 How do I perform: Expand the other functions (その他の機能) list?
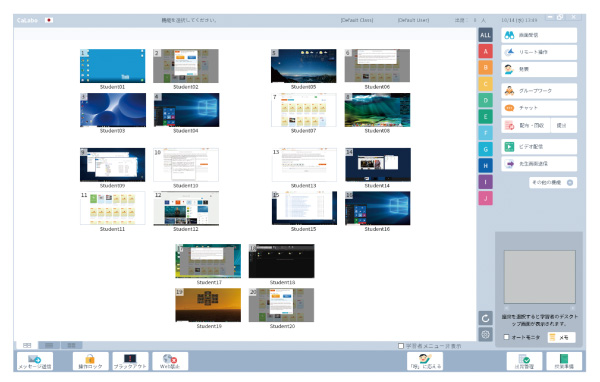pos(553,183)
